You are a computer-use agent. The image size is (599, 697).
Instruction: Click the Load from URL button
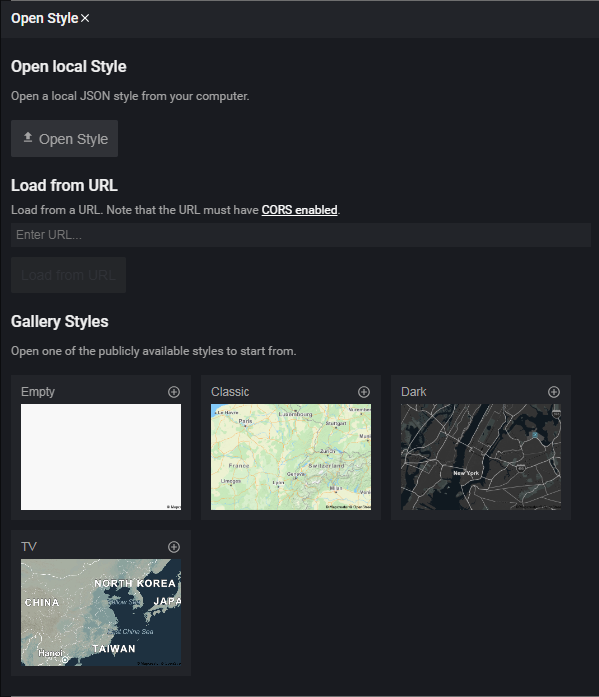point(68,275)
